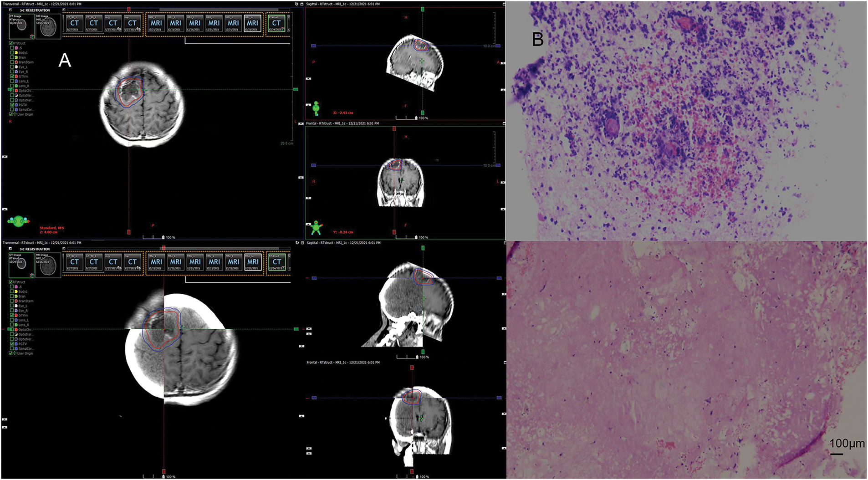Click the REGISTRATION scissors icon in top panel
Screen dimensions: 868x480
22,10
